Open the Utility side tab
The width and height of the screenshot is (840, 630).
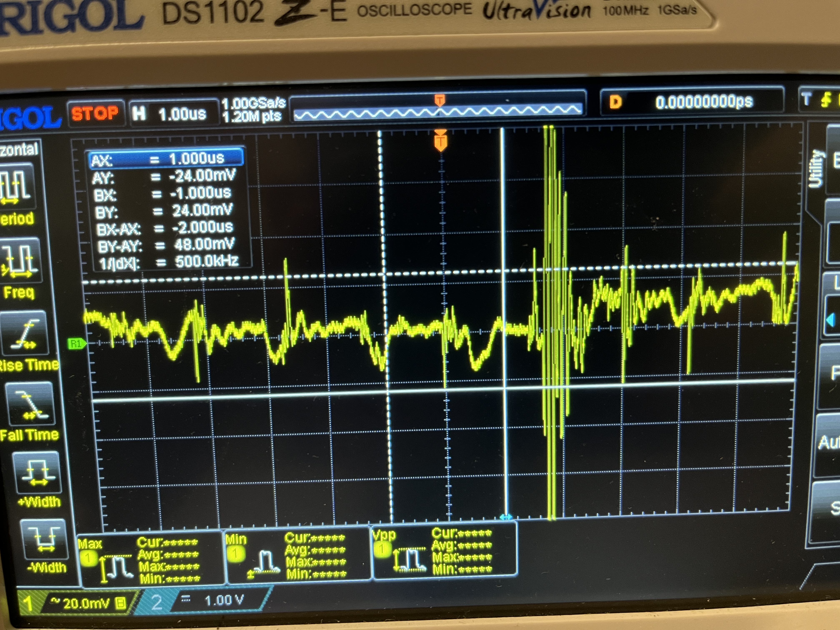[x=816, y=169]
